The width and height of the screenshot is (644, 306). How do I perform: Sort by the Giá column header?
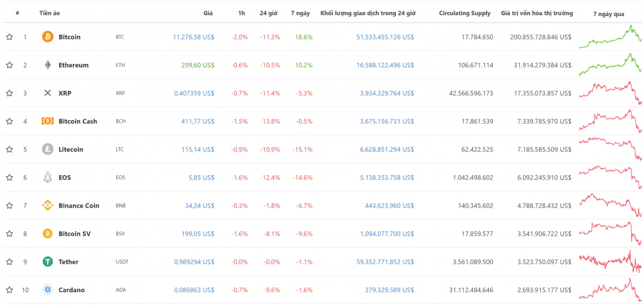208,13
